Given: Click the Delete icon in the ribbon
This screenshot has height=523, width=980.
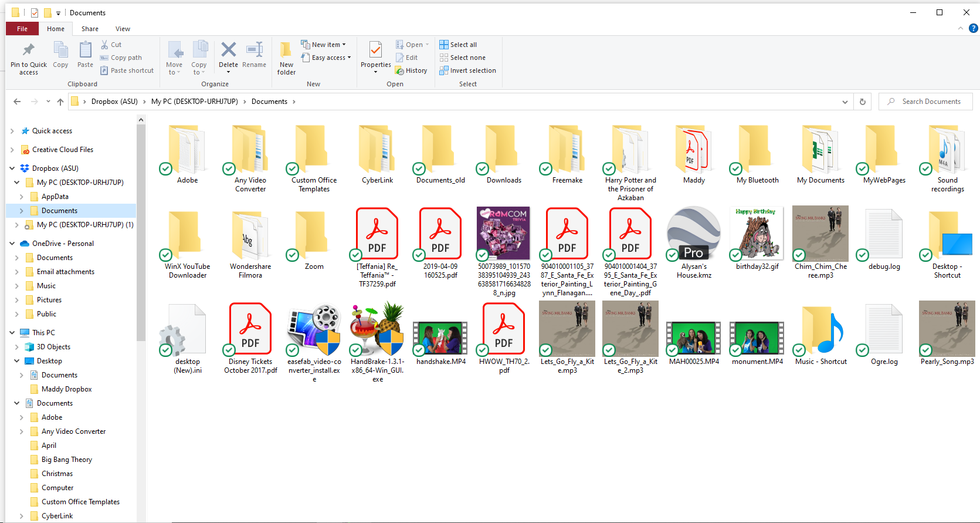Looking at the screenshot, I should pos(228,50).
